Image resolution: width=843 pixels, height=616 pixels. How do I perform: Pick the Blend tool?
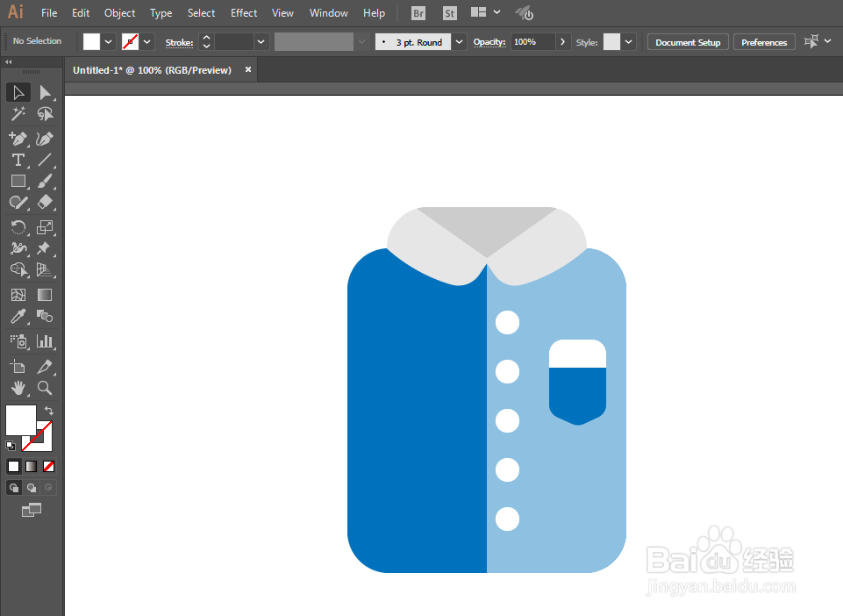45,317
